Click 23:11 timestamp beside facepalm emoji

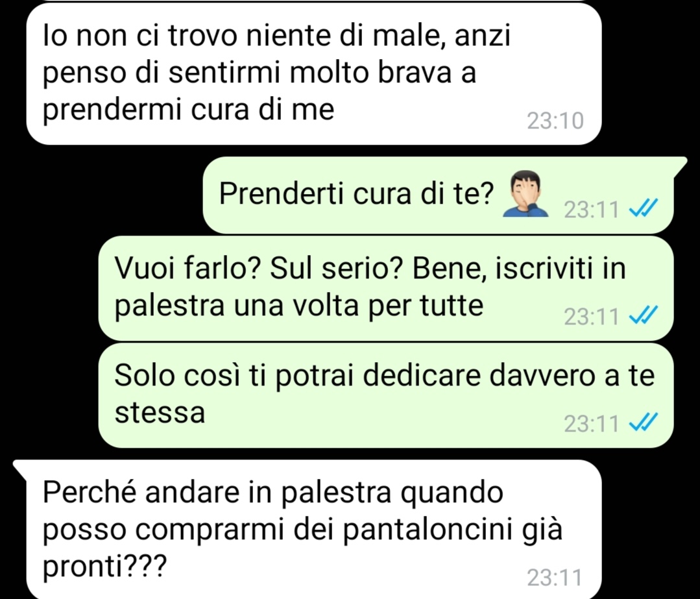pos(592,209)
